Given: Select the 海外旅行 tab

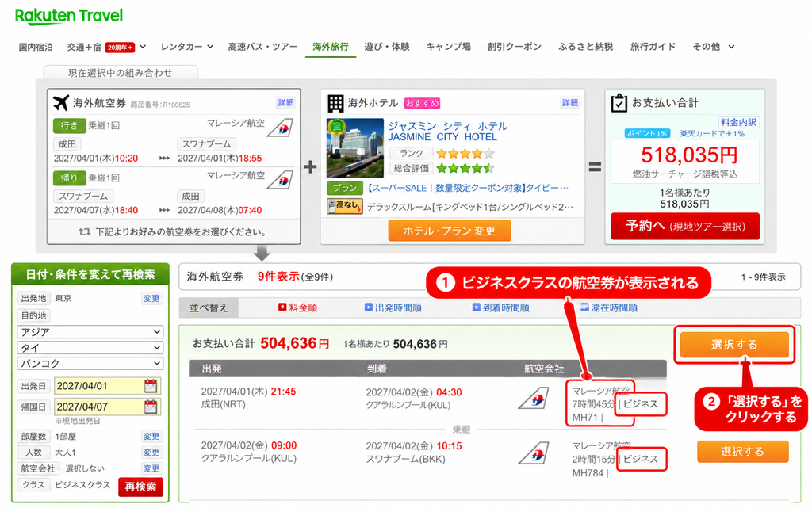Looking at the screenshot, I should [331, 47].
